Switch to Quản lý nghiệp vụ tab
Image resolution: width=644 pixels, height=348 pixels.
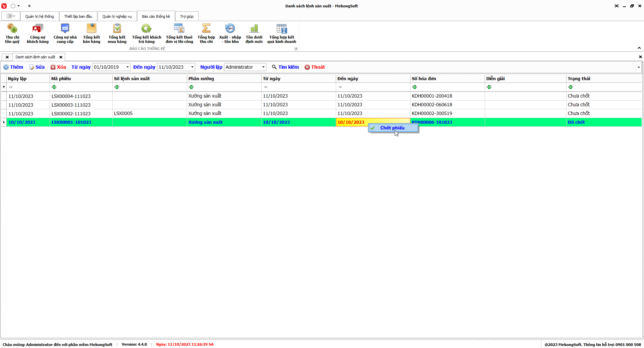point(117,16)
